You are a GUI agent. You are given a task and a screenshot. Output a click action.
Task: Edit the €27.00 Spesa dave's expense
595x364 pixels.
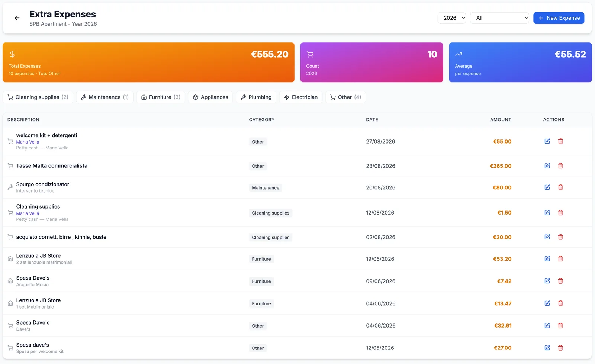coord(547,348)
